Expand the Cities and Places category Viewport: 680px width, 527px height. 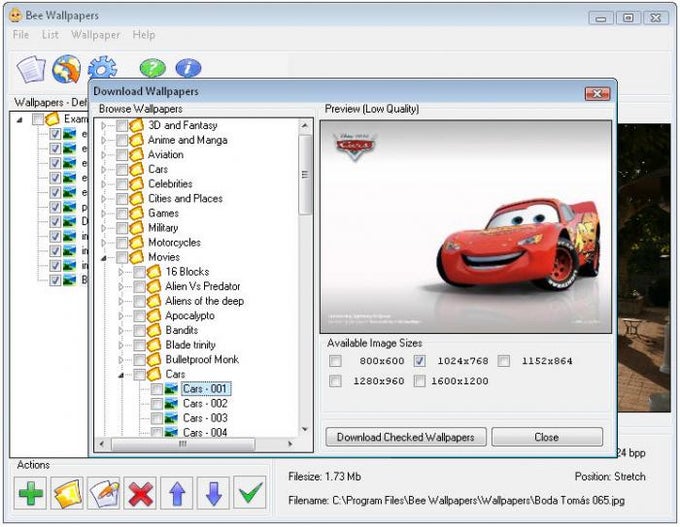tap(104, 199)
